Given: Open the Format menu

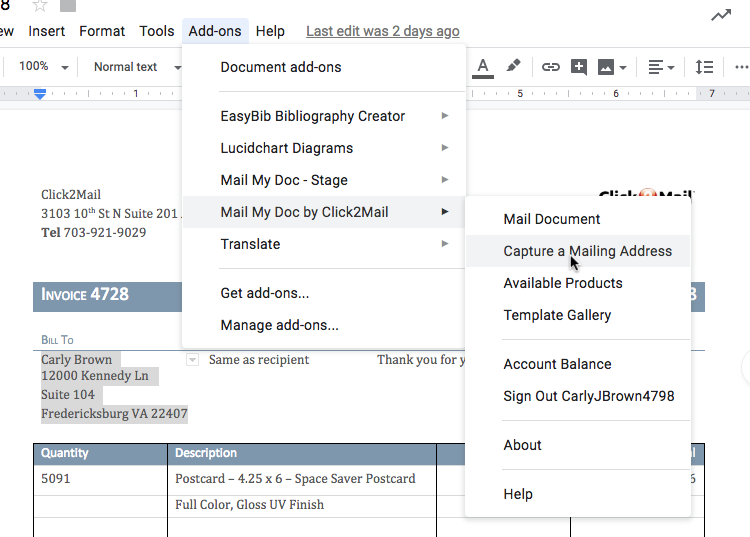Looking at the screenshot, I should (102, 31).
